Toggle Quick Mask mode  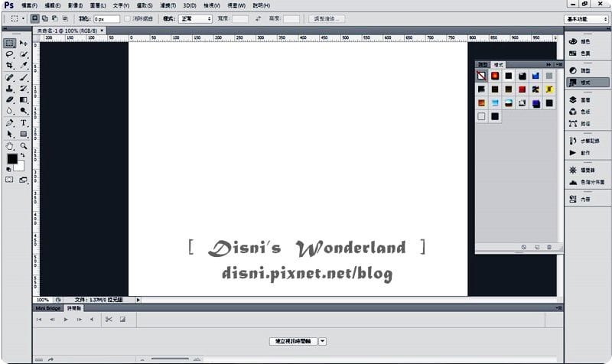click(x=9, y=180)
